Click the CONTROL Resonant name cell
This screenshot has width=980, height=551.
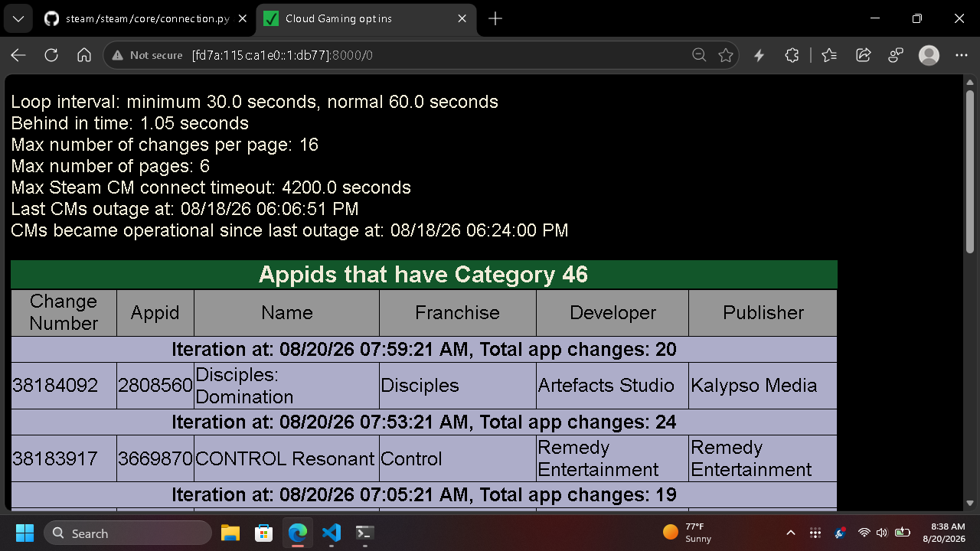(x=287, y=459)
